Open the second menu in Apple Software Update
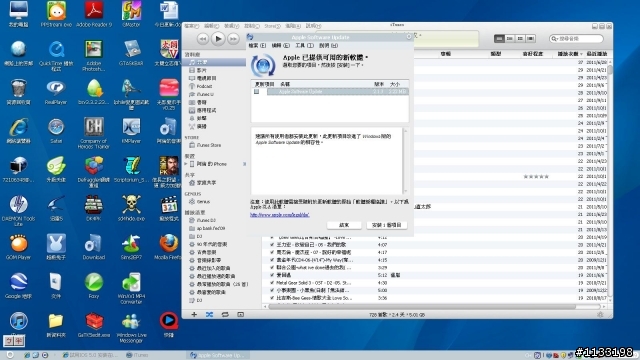 281,46
